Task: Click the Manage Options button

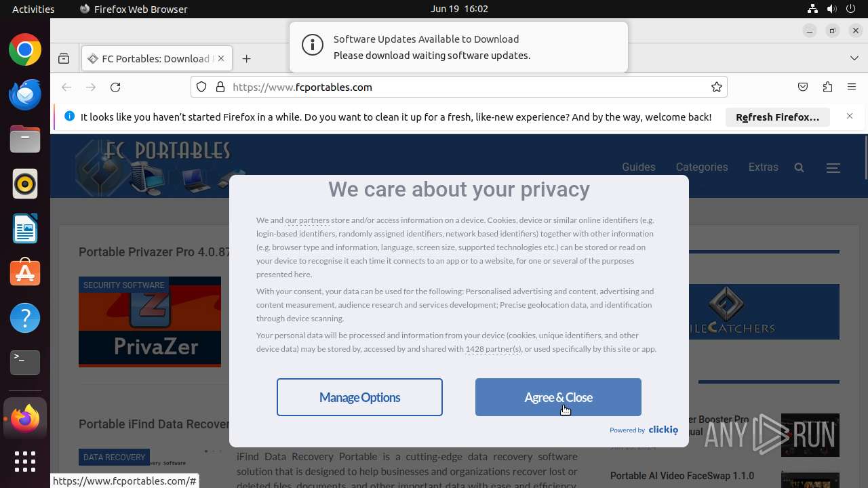Action: [x=359, y=397]
